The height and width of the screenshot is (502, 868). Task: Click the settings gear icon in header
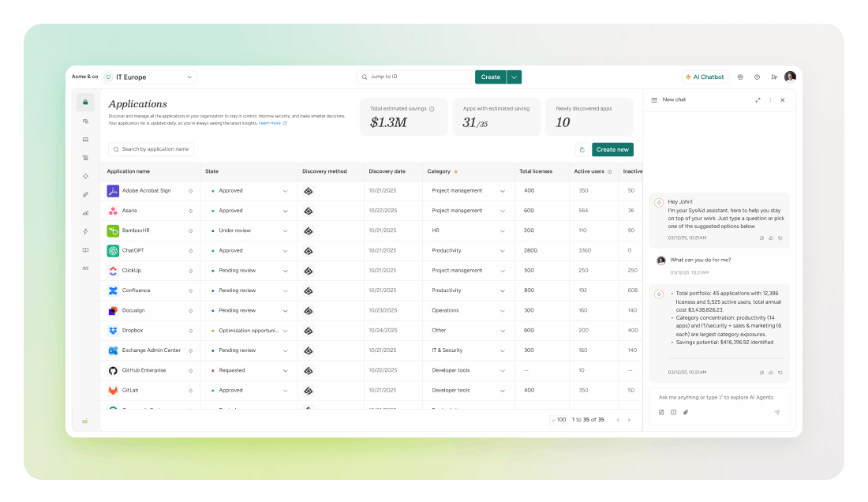740,77
